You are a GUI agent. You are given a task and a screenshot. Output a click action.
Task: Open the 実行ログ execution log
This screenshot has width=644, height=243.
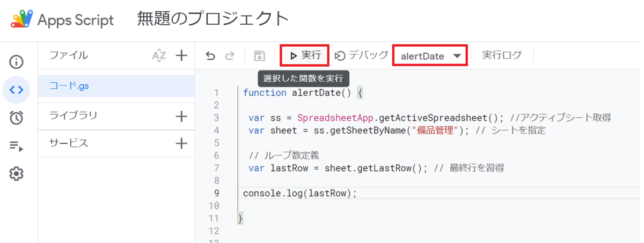[x=501, y=55]
